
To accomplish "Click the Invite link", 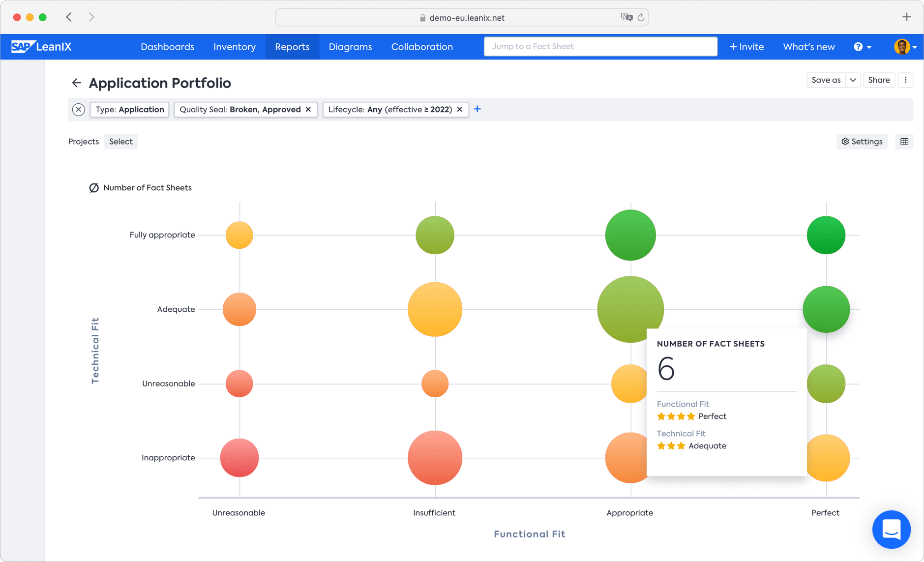I will click(x=746, y=46).
